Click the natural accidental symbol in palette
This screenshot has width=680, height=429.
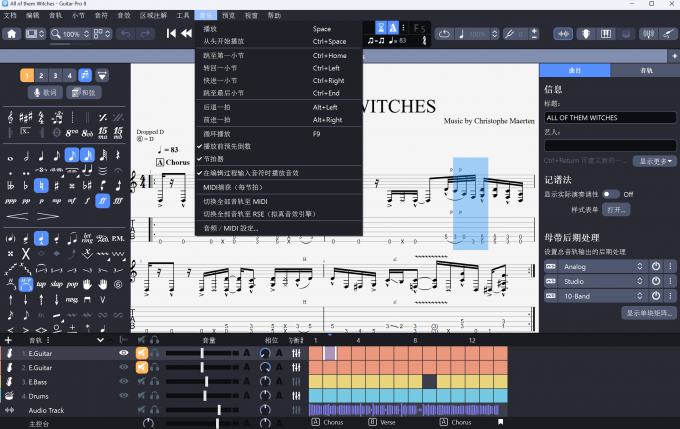click(x=41, y=185)
